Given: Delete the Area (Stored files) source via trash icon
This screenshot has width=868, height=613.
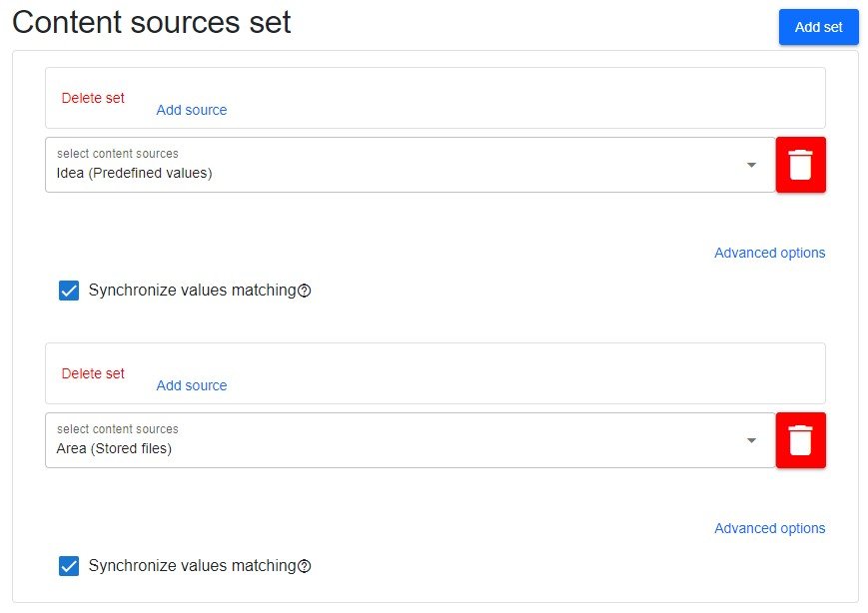Looking at the screenshot, I should pos(800,440).
